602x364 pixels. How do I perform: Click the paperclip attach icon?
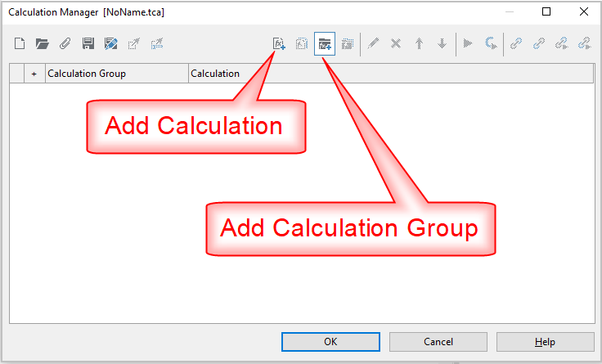coord(65,44)
